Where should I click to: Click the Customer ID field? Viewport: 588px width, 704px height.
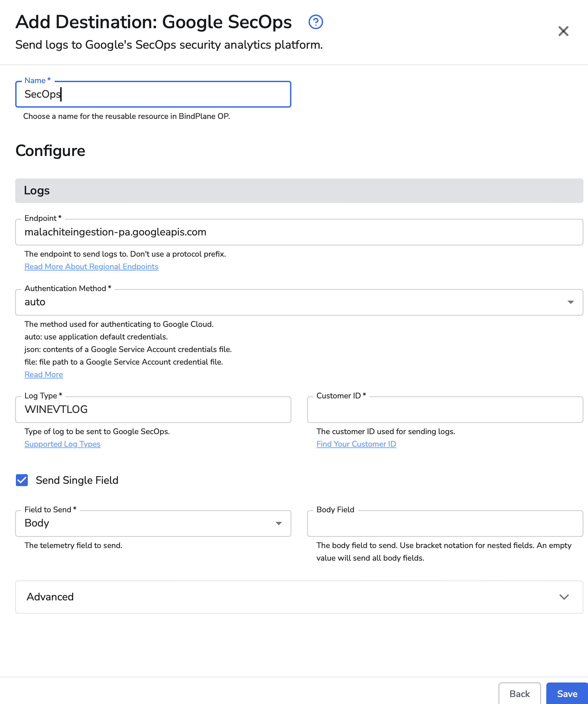pyautogui.click(x=445, y=409)
